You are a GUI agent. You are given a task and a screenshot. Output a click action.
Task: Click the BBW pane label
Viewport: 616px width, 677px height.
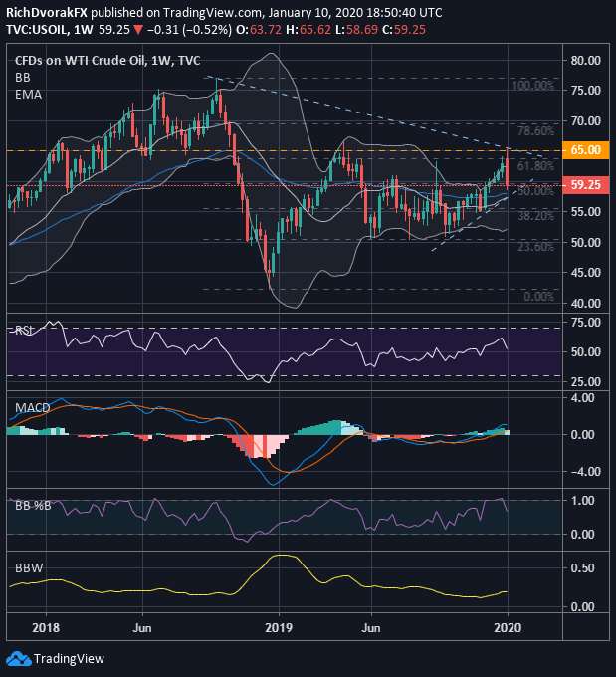pyautogui.click(x=29, y=568)
